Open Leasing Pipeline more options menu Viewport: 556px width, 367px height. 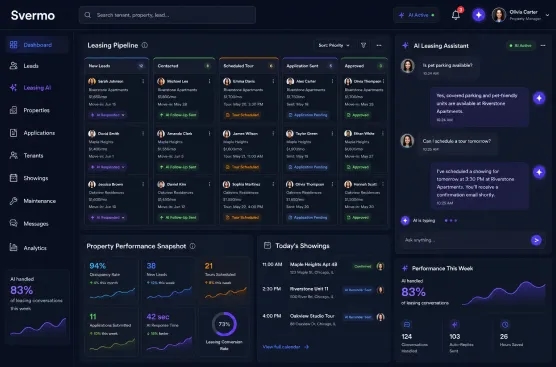379,45
